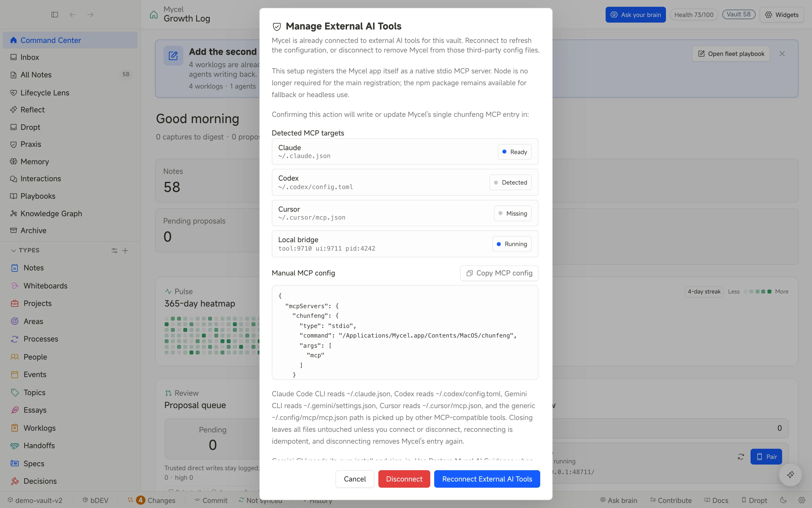Open Inbox in sidebar
Image resolution: width=812 pixels, height=508 pixels.
click(x=70, y=58)
